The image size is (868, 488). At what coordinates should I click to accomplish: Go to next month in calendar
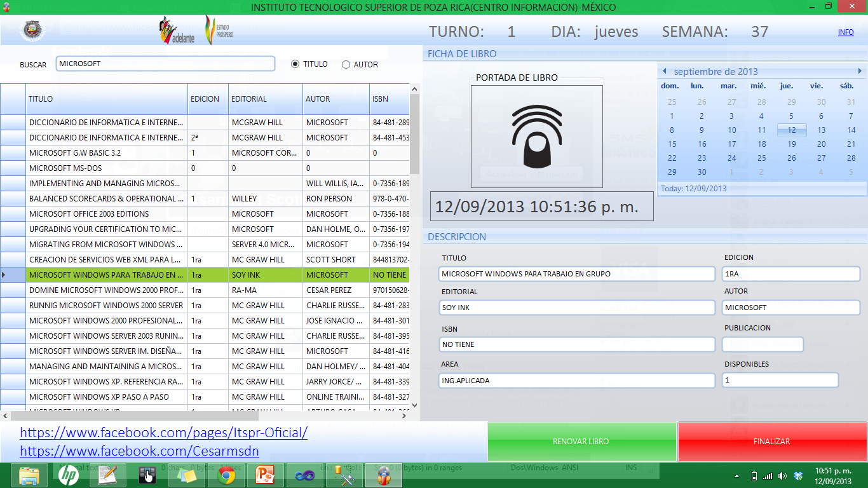pos(860,71)
